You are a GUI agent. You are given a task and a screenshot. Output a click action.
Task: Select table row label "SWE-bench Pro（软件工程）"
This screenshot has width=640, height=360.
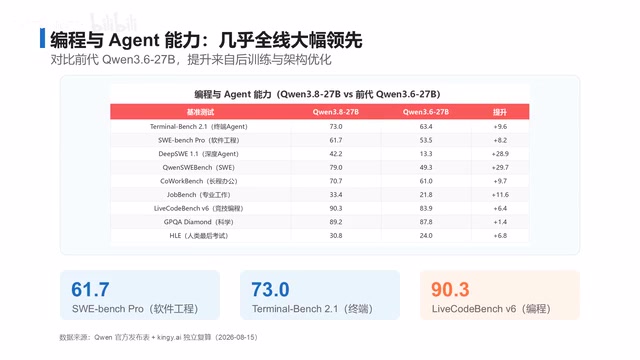click(x=198, y=140)
